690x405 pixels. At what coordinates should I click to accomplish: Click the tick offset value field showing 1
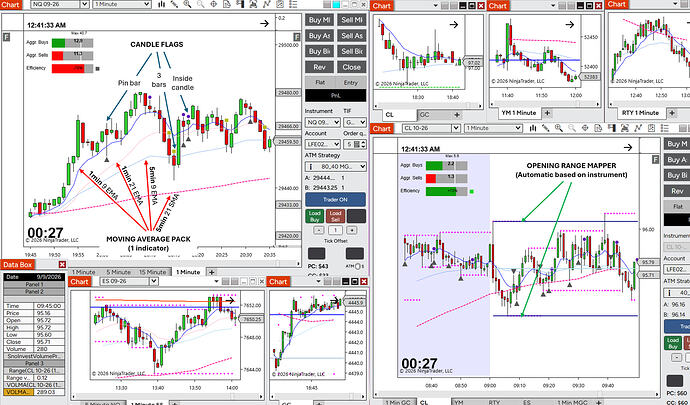point(335,230)
